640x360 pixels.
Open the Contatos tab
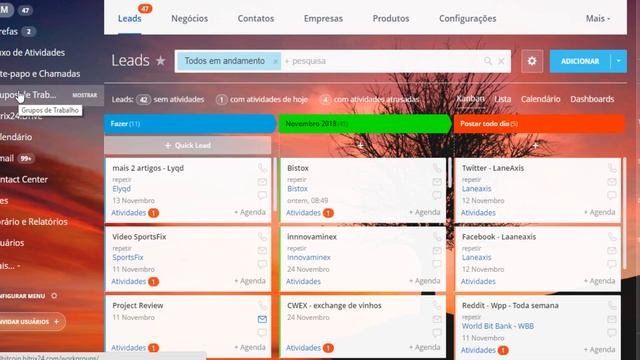point(256,18)
